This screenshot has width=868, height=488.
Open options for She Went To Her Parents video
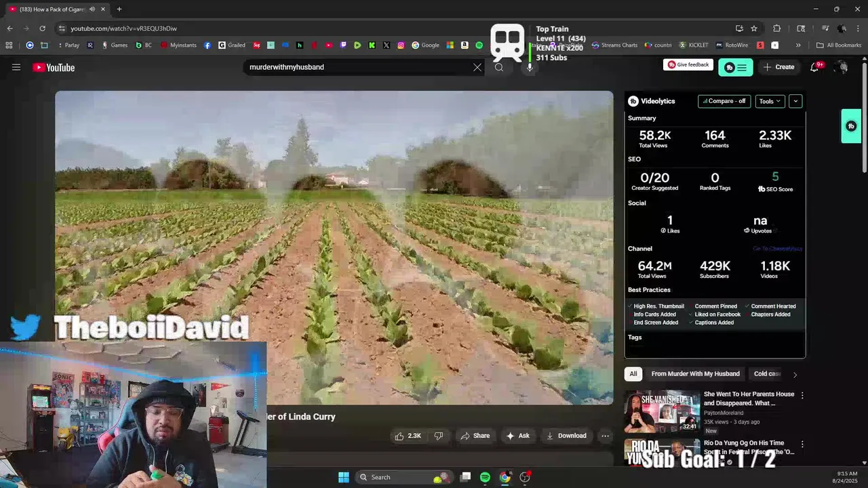tap(802, 395)
